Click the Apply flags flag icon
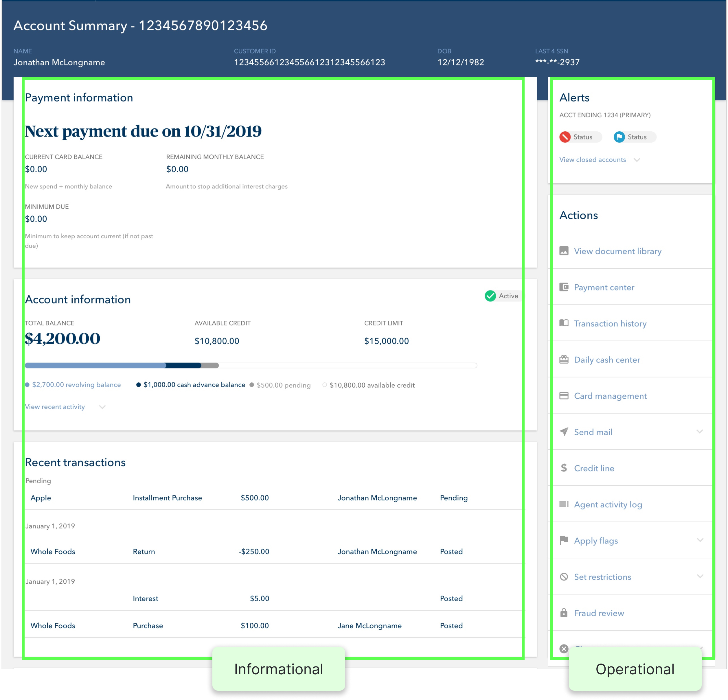The width and height of the screenshot is (728, 700). tap(564, 540)
